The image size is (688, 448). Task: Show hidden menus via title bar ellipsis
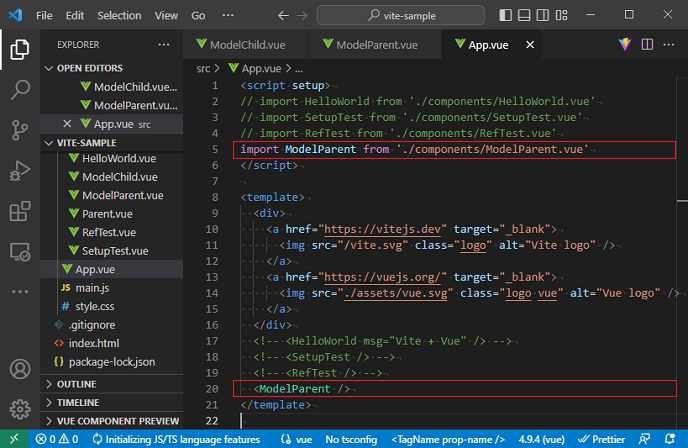coord(228,15)
